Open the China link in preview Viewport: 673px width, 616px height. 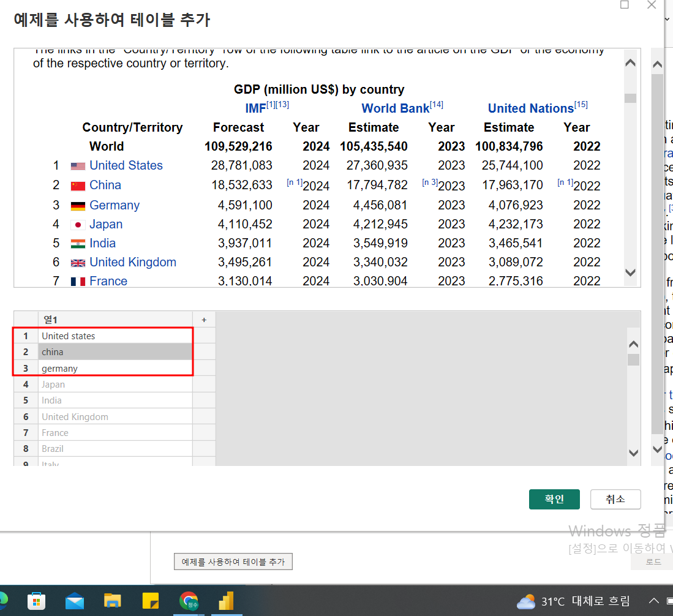tap(105, 185)
